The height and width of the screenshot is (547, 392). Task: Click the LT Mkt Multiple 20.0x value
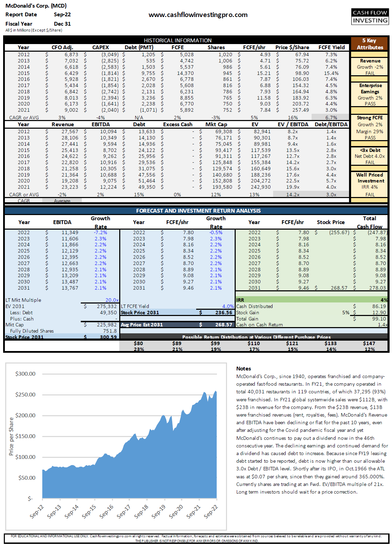(x=112, y=300)
